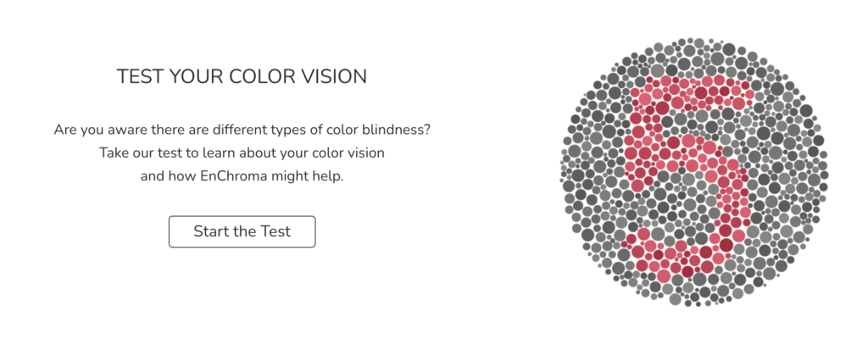Click the sentence about types of color blindness
This screenshot has width=868, height=350.
pos(242,131)
